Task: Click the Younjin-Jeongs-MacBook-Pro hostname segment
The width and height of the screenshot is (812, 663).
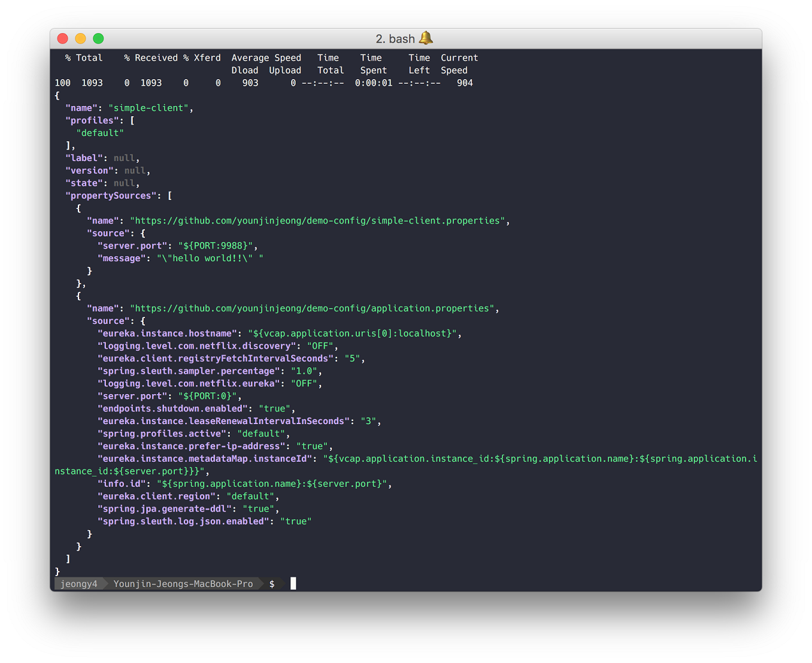Action: (x=183, y=584)
